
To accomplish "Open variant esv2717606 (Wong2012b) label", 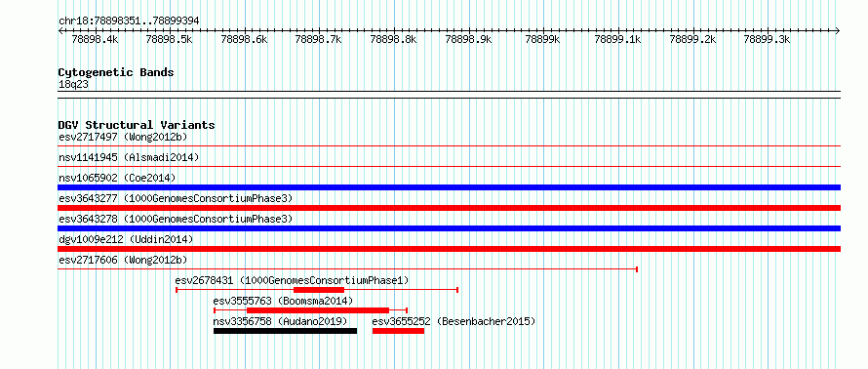I will tap(123, 260).
